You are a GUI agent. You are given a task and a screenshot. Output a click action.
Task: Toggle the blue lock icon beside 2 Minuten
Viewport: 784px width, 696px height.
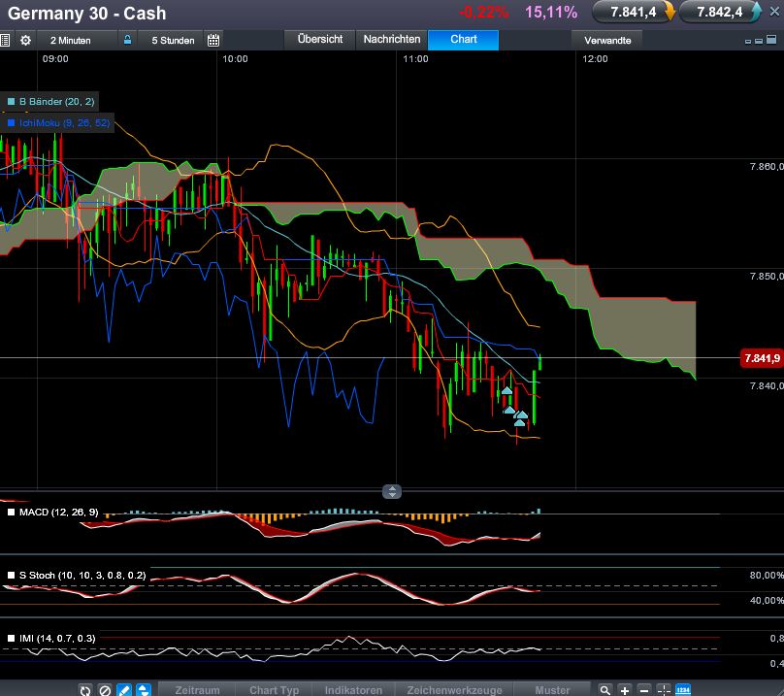(127, 40)
